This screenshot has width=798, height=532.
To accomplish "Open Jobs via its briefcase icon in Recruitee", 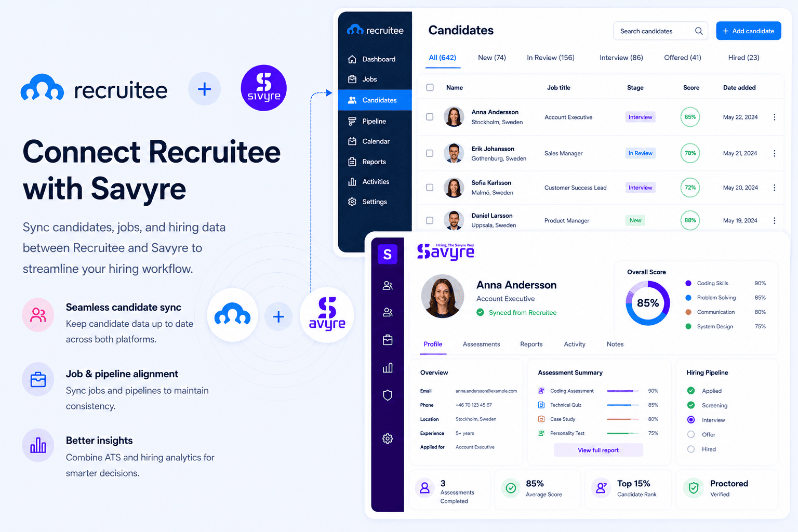I will 352,79.
